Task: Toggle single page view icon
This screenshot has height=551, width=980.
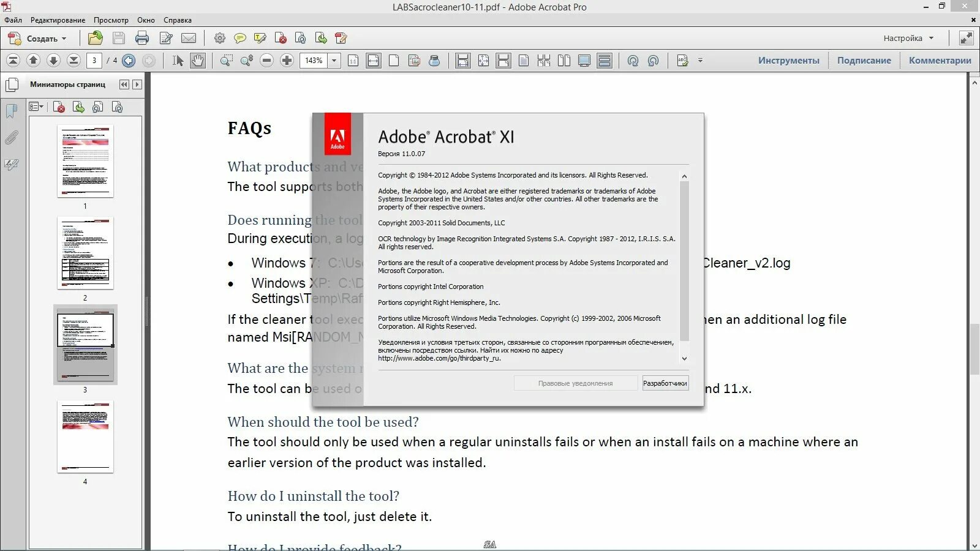Action: point(524,60)
